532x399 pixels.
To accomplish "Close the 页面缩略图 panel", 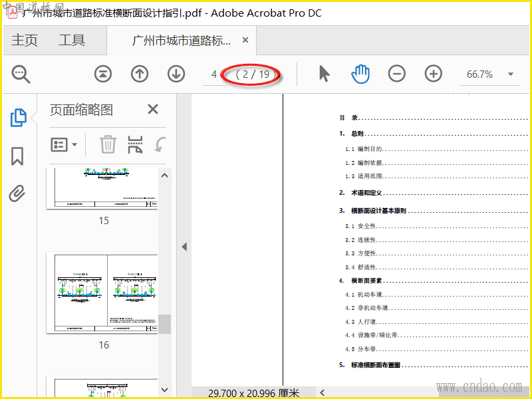I will [153, 109].
